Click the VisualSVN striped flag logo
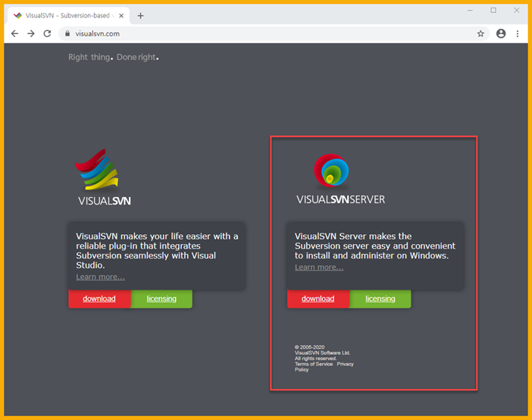The height and width of the screenshot is (420, 532). [x=97, y=169]
